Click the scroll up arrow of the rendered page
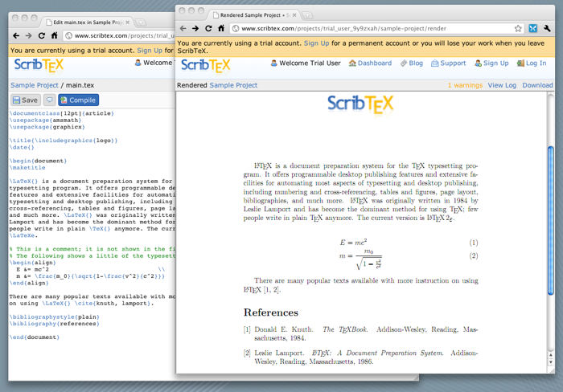 click(551, 355)
